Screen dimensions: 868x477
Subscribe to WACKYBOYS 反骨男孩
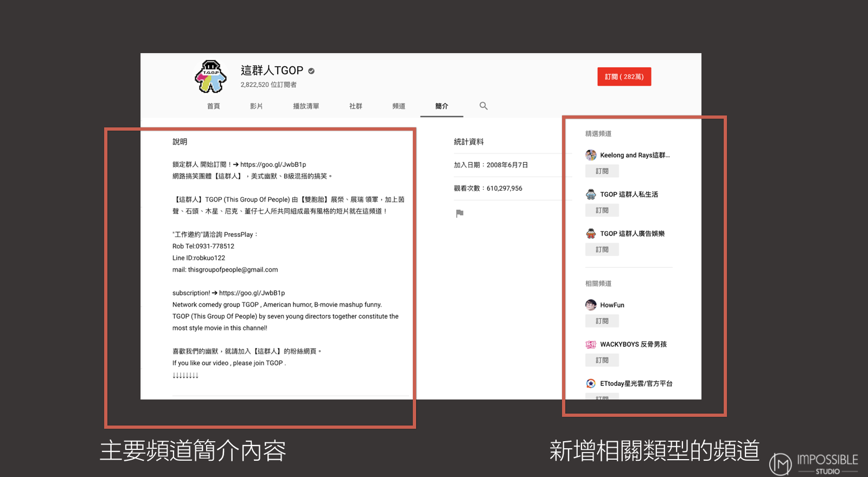(x=602, y=360)
